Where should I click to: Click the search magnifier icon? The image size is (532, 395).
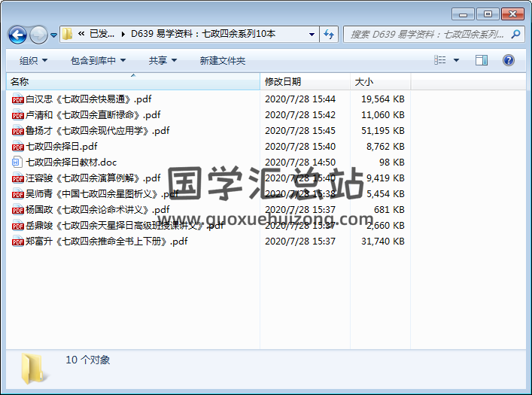click(514, 34)
